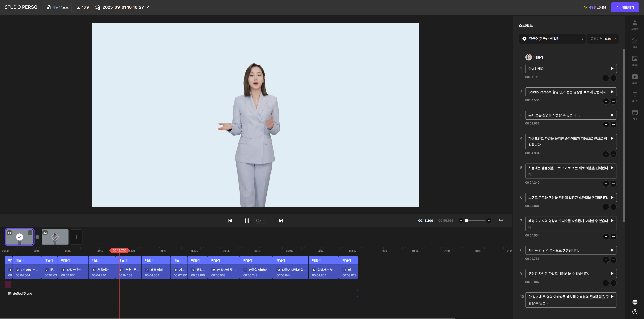The image size is (644, 319).
Task: Open scene #1 three-dot options menu
Action: [30, 232]
